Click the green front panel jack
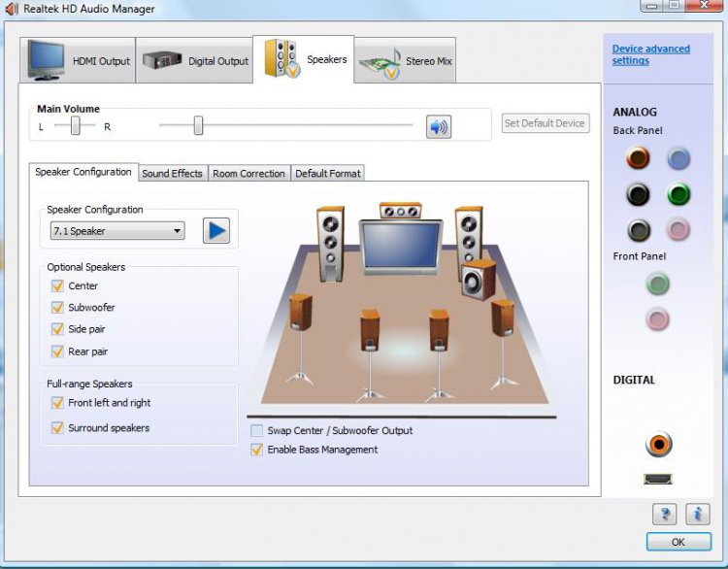The height and width of the screenshot is (569, 728). [658, 284]
